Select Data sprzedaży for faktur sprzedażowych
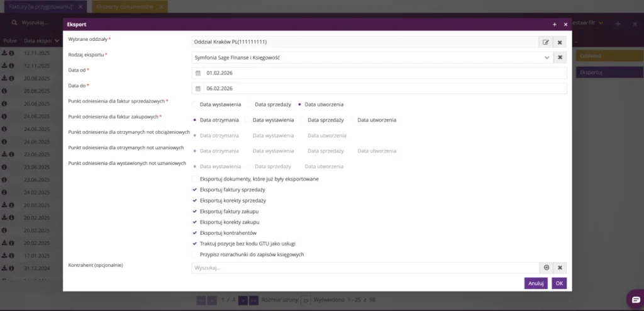 click(250, 105)
